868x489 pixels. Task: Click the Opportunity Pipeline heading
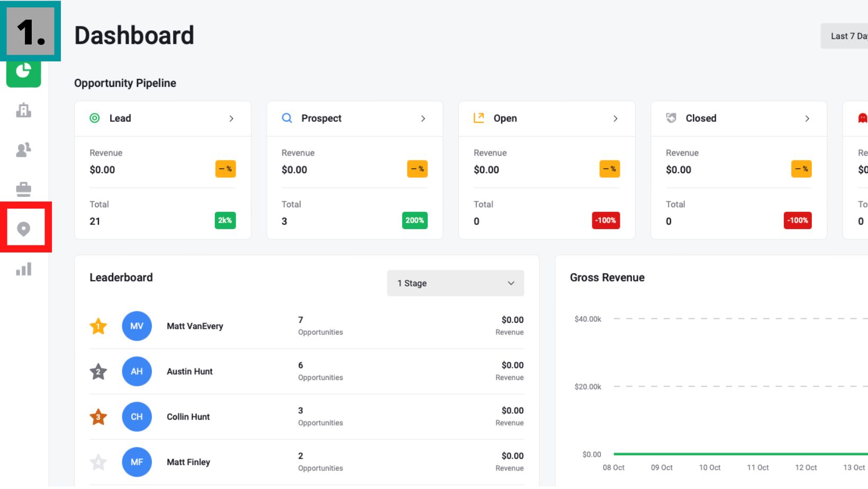click(125, 83)
